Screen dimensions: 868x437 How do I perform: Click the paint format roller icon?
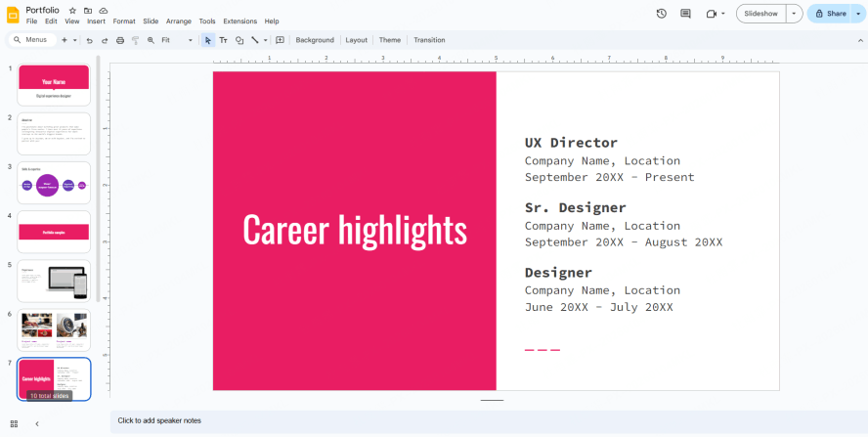point(135,40)
